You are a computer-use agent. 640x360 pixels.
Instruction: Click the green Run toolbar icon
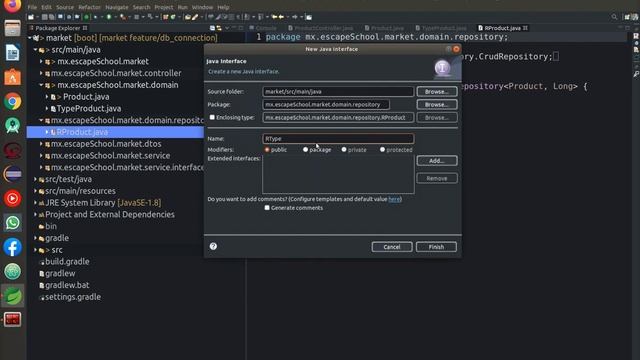(x=108, y=17)
